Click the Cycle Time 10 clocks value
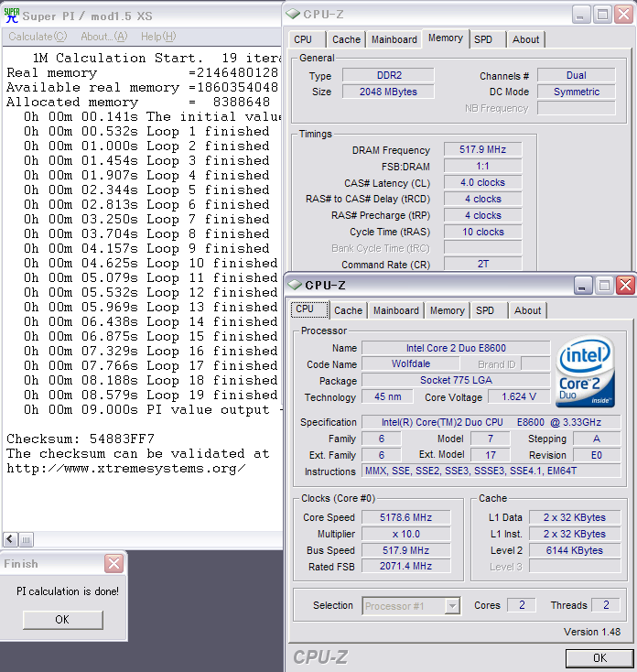The height and width of the screenshot is (672, 637). click(482, 232)
